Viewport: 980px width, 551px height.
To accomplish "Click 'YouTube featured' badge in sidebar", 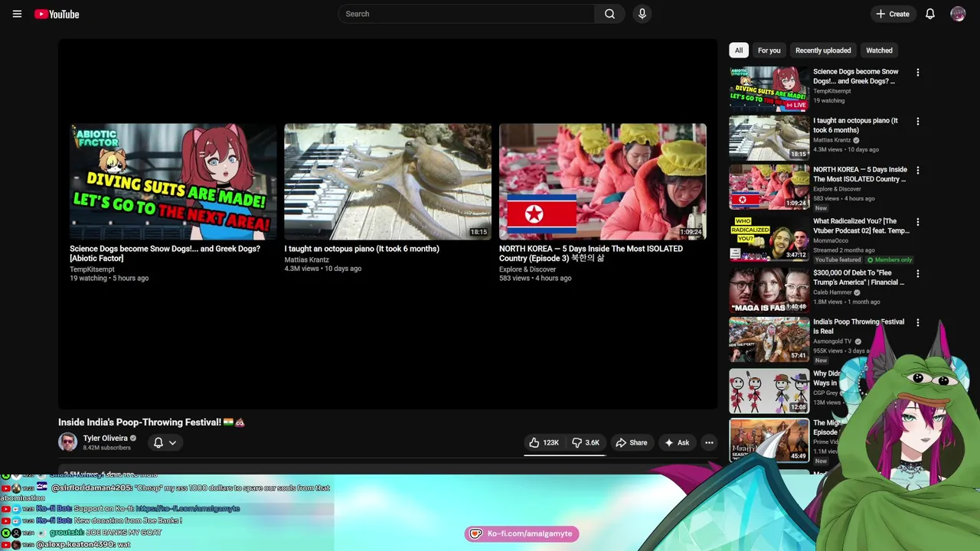I will point(838,259).
